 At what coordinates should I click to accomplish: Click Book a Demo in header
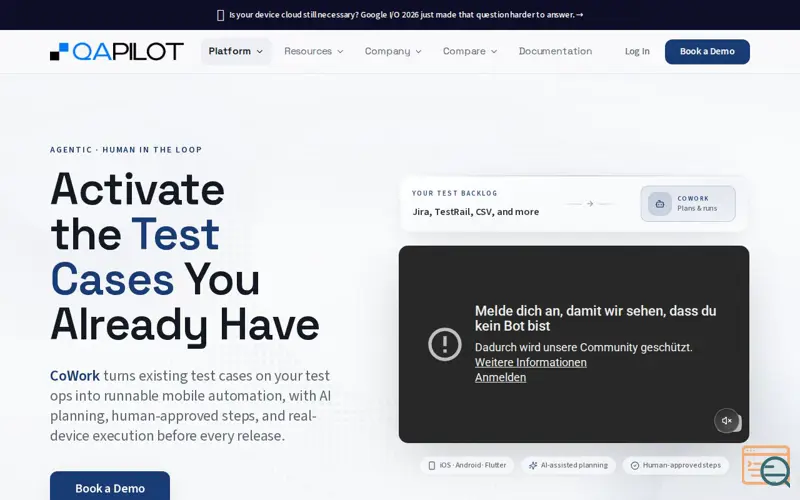tap(707, 52)
